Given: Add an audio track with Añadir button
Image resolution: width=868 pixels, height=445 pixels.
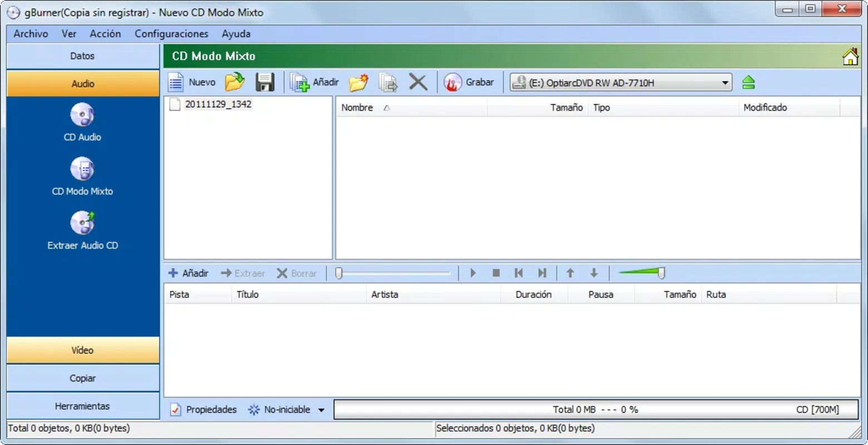Looking at the screenshot, I should click(188, 273).
